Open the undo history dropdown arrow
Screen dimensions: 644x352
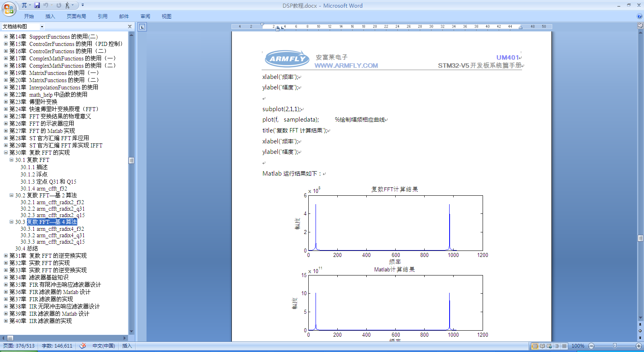click(52, 5)
